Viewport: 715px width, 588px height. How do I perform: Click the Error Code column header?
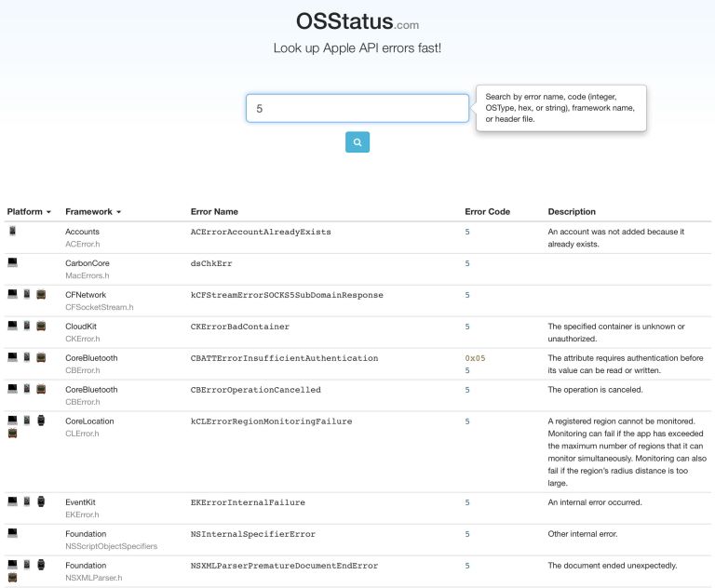(487, 211)
